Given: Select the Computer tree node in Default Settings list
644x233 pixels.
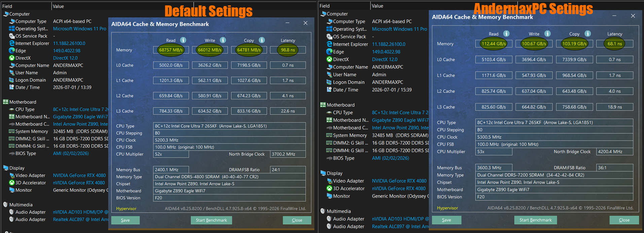Looking at the screenshot, I should (20, 14).
